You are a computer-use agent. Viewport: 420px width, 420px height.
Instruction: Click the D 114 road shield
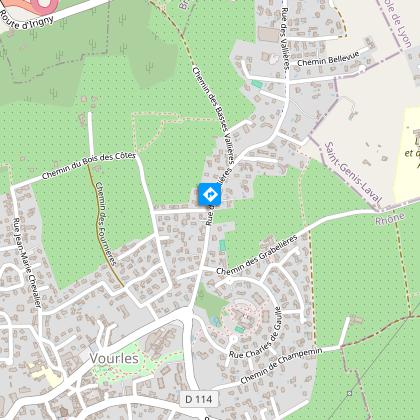point(199,399)
